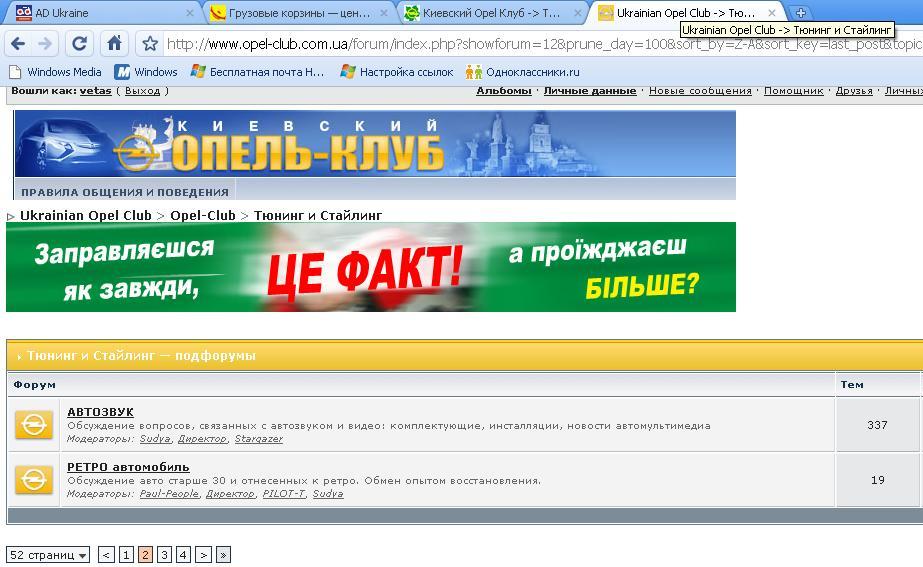Bookmark this page with the star icon
The image size is (923, 567).
click(x=150, y=44)
